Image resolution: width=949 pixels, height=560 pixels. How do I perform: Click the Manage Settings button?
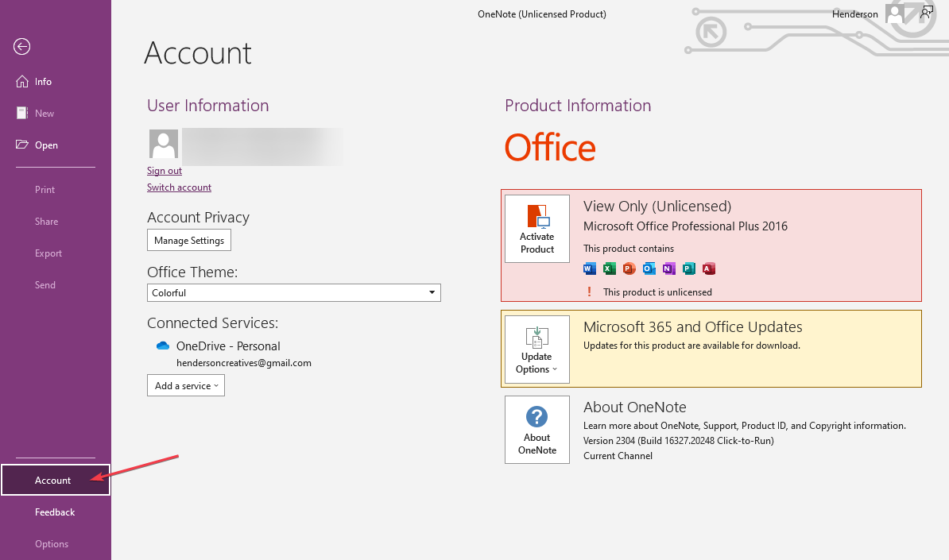click(x=189, y=240)
